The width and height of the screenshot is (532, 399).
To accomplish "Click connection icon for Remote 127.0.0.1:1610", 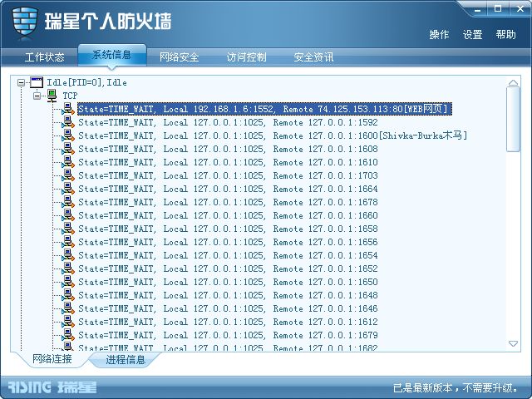I will (68, 162).
